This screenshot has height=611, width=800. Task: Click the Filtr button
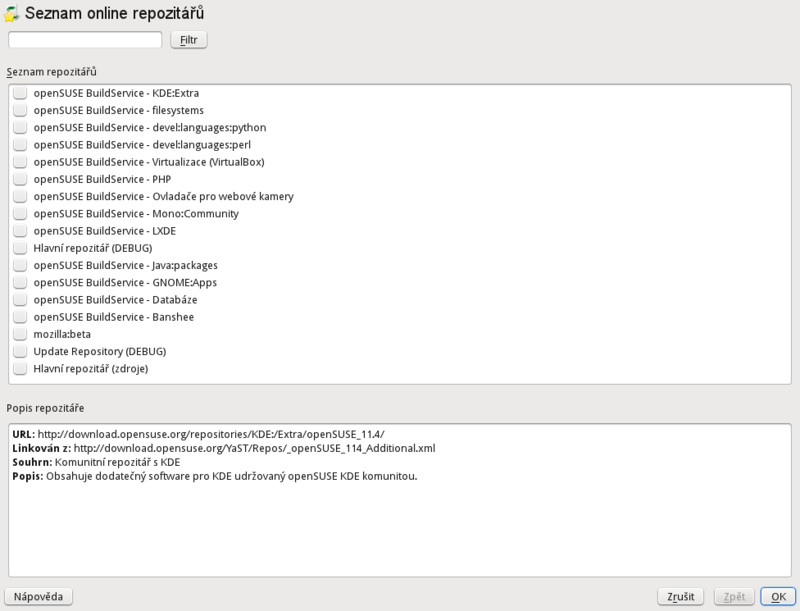pyautogui.click(x=189, y=40)
